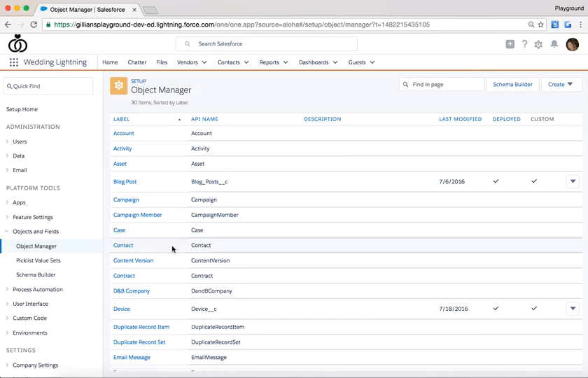
Task: Open the Duplicate Record Item link
Action: (x=141, y=327)
